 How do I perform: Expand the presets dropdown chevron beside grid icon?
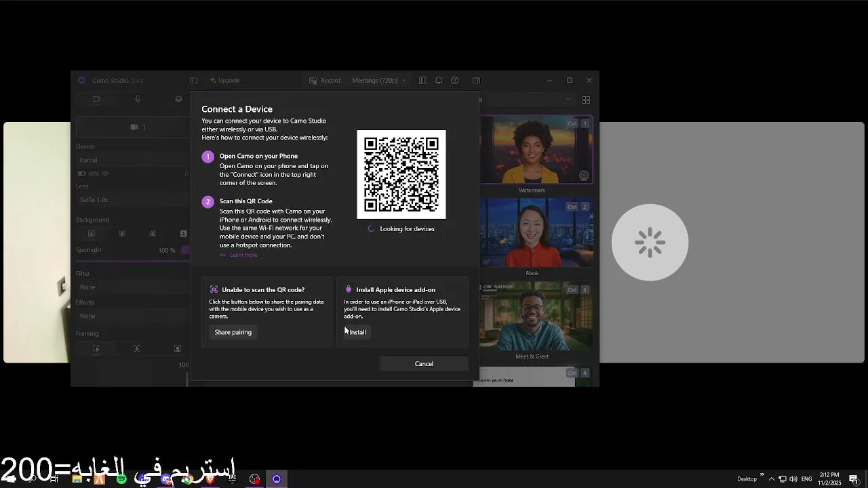point(568,100)
